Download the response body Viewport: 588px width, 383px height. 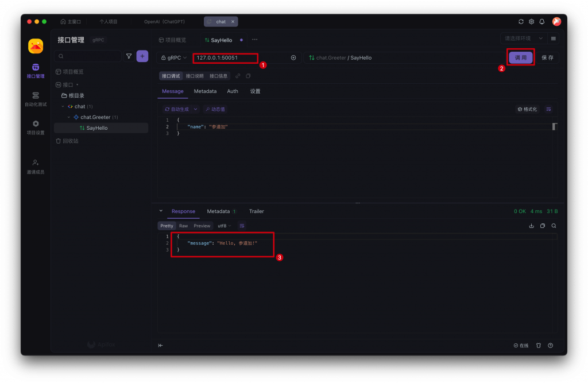(x=531, y=226)
